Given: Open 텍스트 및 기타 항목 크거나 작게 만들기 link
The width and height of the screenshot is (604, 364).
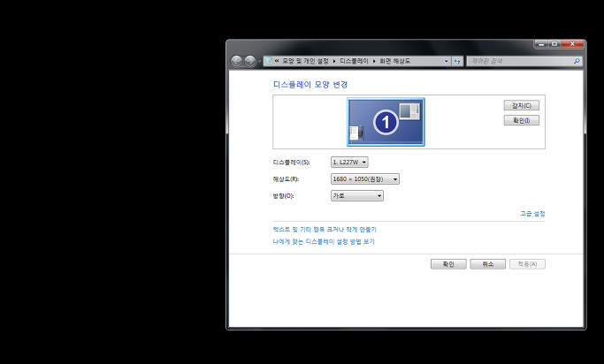Looking at the screenshot, I should point(325,230).
